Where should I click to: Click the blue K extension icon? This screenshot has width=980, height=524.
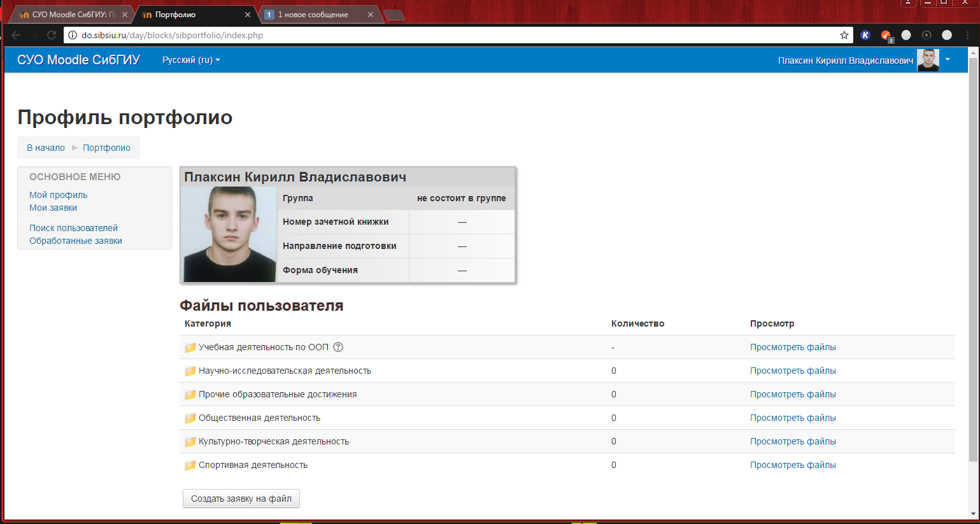pyautogui.click(x=865, y=35)
